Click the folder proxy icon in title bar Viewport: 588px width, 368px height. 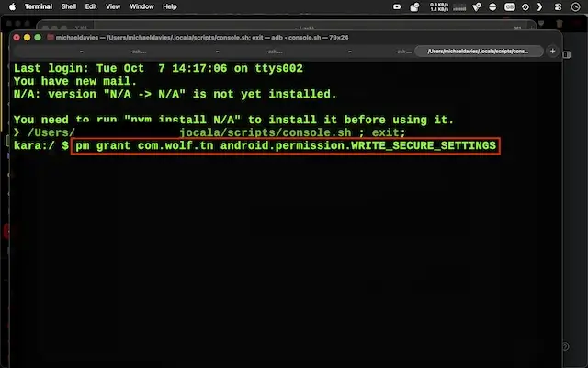[x=51, y=37]
